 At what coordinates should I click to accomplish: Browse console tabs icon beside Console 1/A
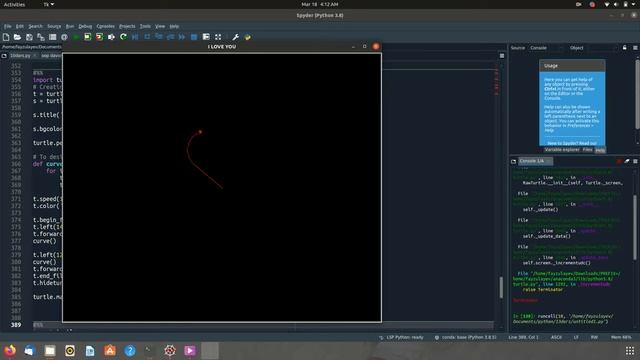(513, 161)
